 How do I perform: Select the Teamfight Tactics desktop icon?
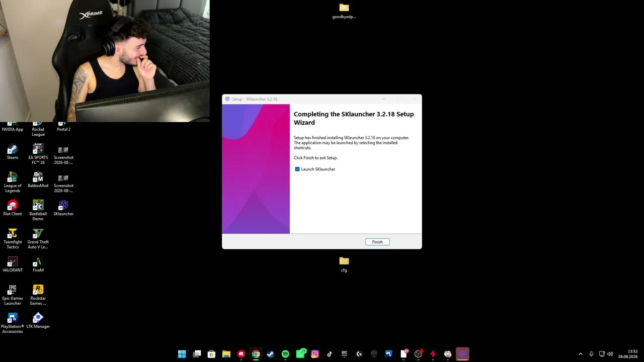click(x=13, y=239)
